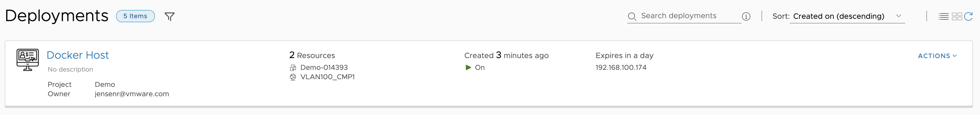This screenshot has height=115, width=980.
Task: Expand the sort dropdown chevron
Action: pos(899,16)
